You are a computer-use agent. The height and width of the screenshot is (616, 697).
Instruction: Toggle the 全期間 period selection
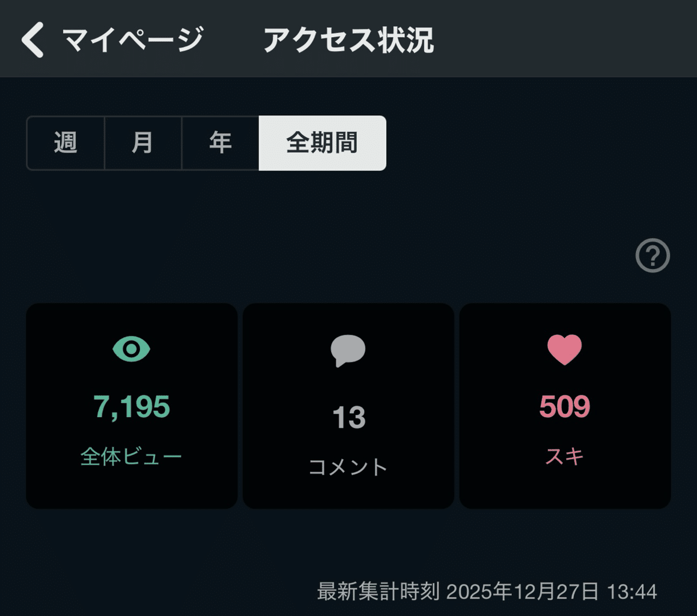tap(322, 144)
